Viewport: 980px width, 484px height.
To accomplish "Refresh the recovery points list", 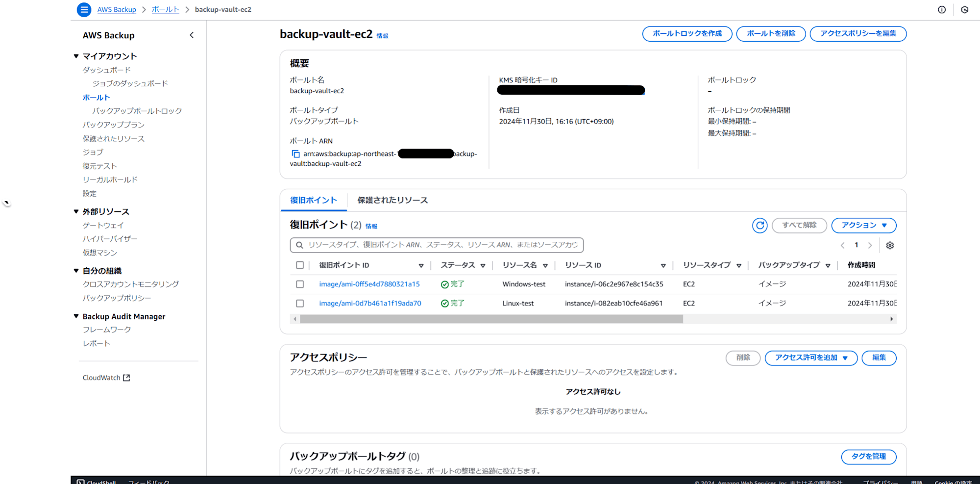I will pos(760,225).
